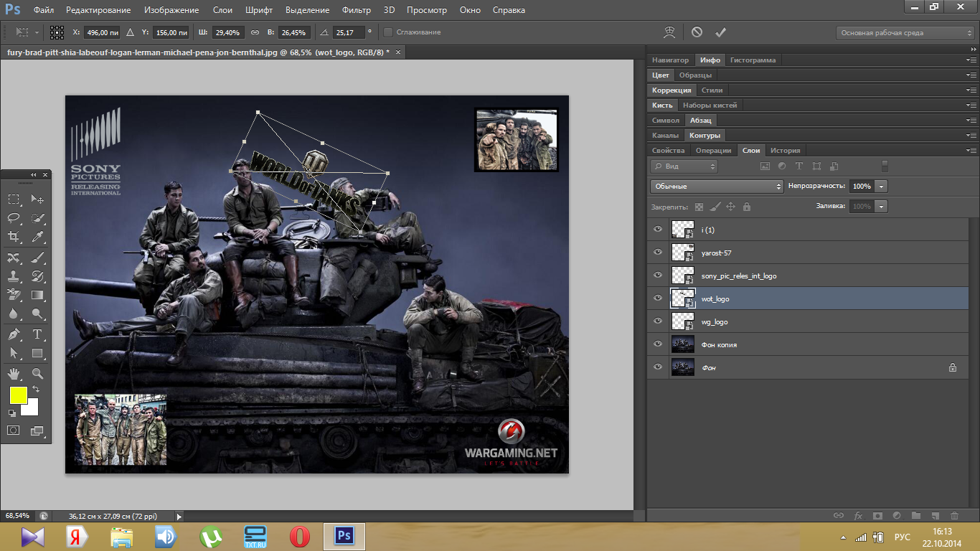
Task: Select the Horizontal Type tool
Action: click(38, 334)
